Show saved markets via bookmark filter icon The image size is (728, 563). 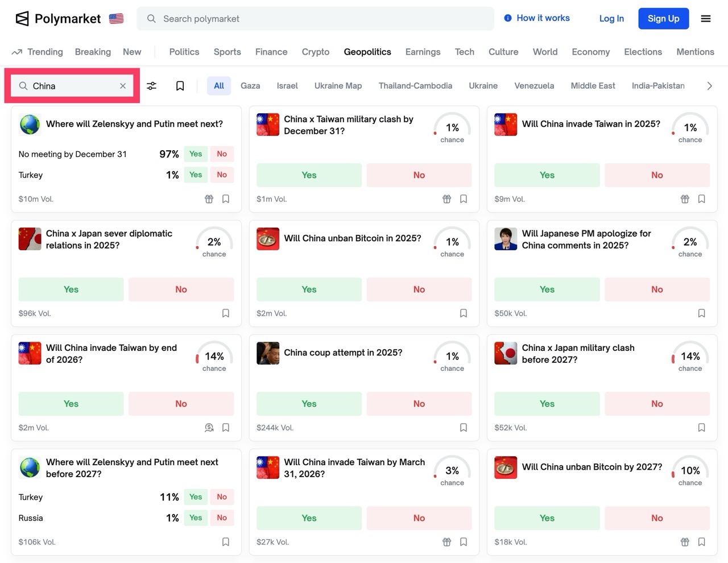[x=180, y=86]
